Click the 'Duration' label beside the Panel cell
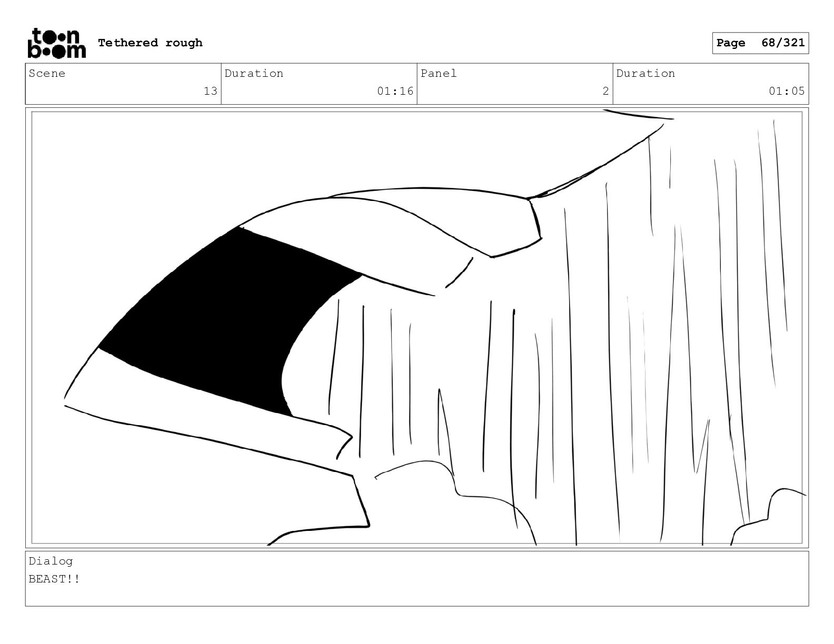Screen dimensions: 834x644 tap(646, 74)
